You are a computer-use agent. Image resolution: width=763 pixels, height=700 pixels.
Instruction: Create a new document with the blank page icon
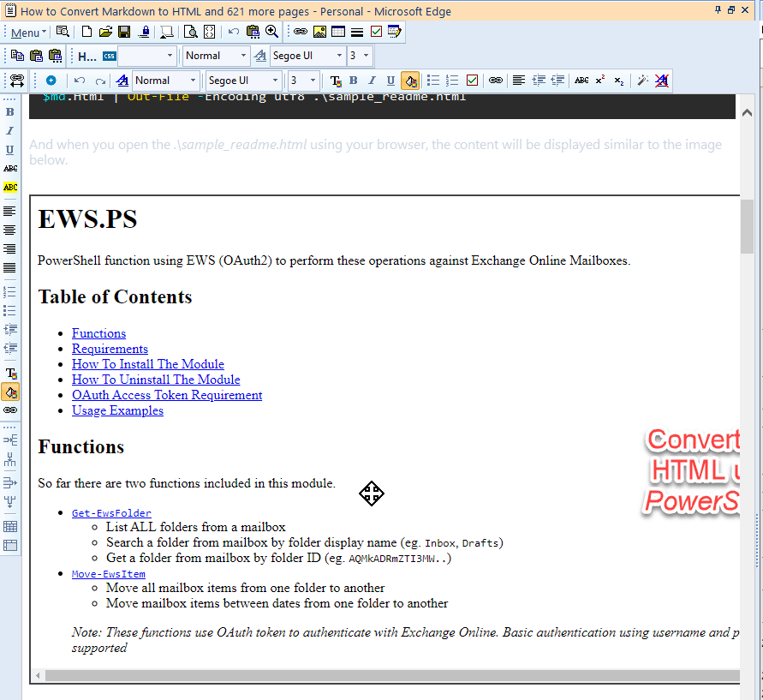point(86,32)
